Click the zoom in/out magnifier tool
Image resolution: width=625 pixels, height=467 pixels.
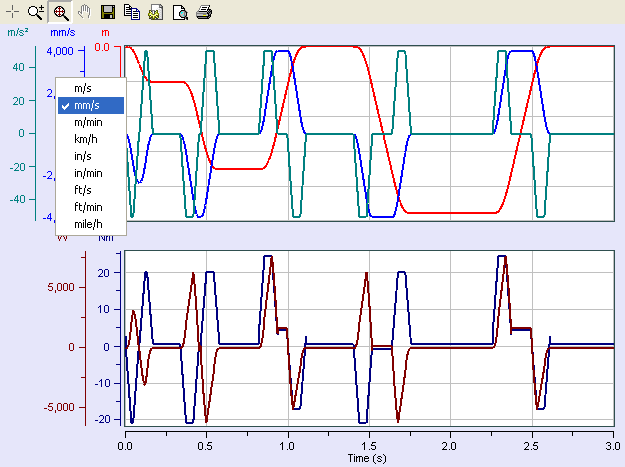click(x=36, y=13)
